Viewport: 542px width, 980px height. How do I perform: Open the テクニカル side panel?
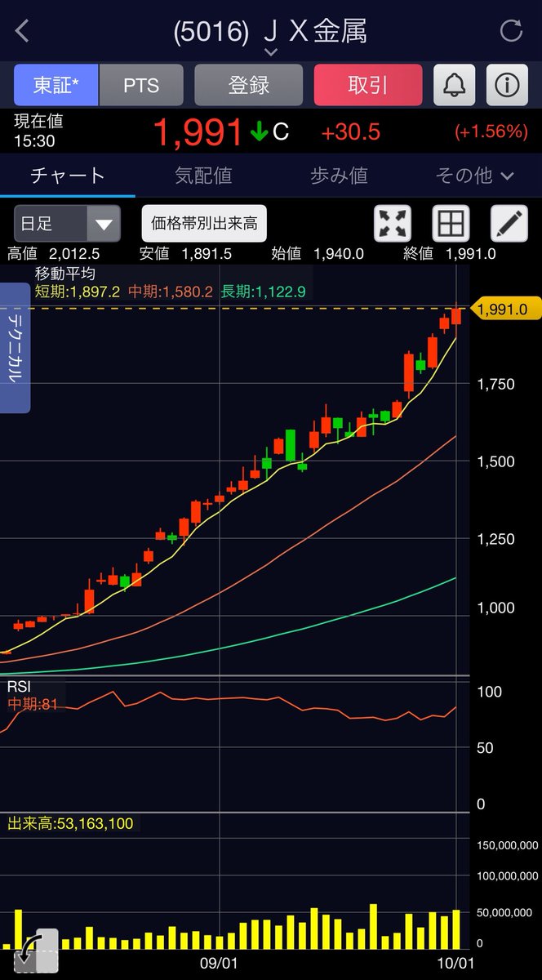(x=16, y=347)
